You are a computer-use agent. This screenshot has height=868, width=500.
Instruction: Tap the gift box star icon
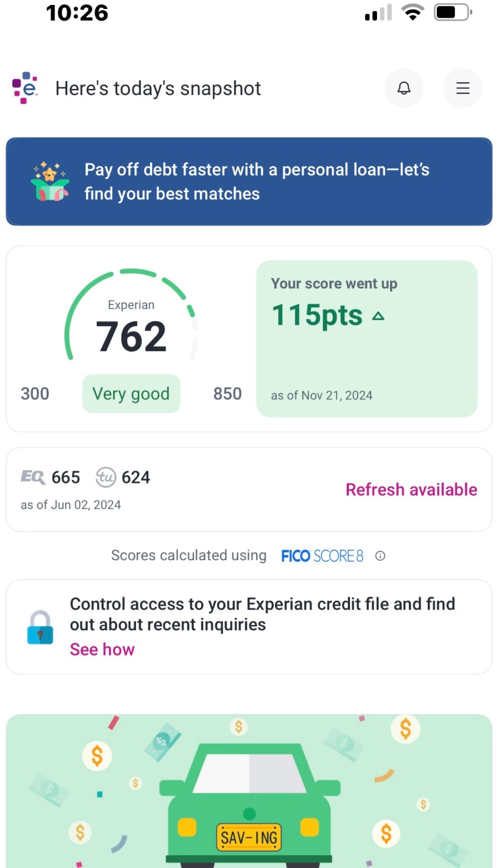[x=50, y=181]
